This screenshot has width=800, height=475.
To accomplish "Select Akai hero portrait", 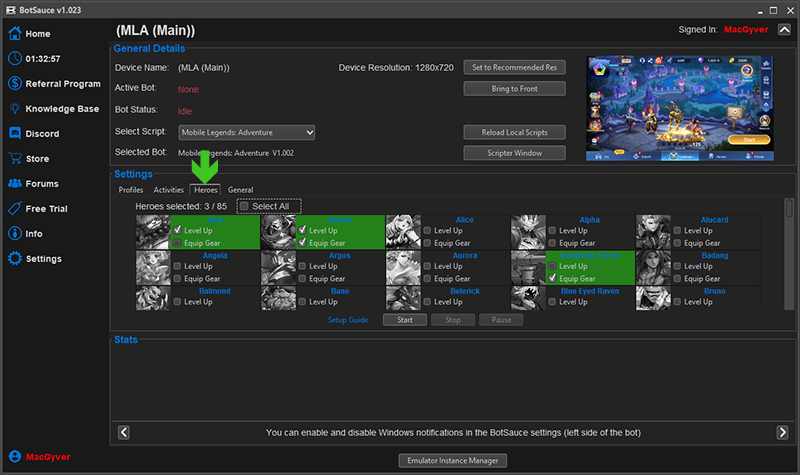I will pyautogui.click(x=153, y=232).
